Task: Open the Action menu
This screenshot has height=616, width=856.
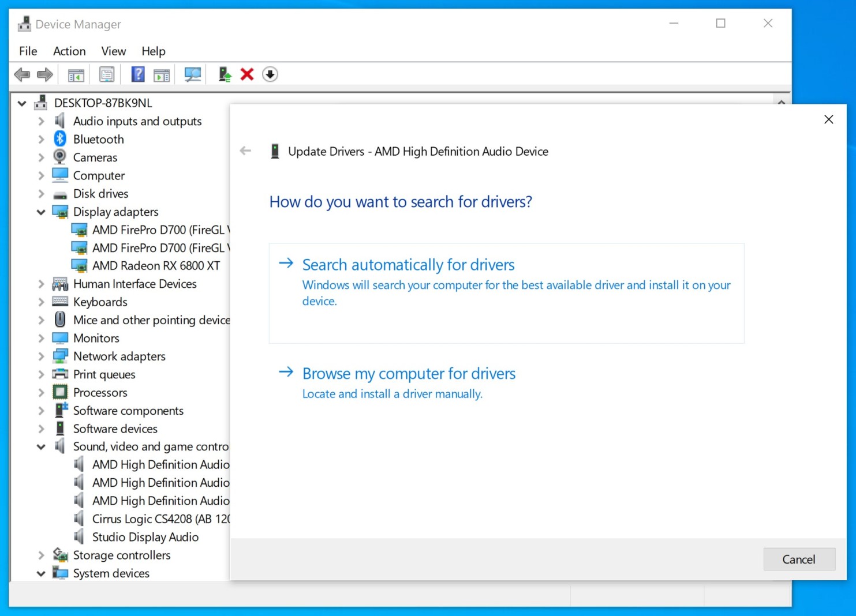Action: coord(69,51)
